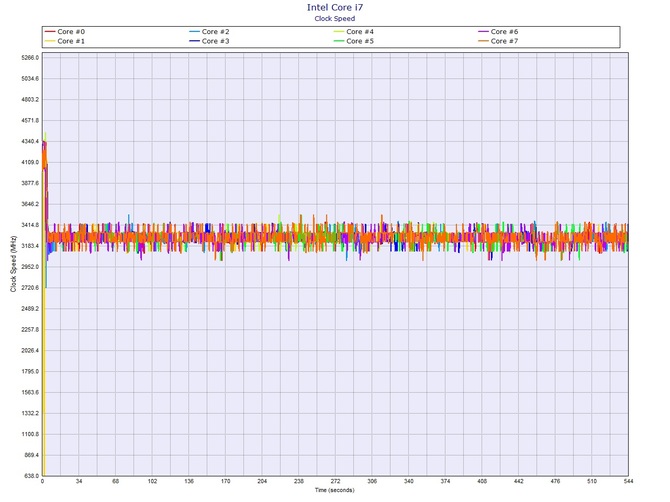The width and height of the screenshot is (670, 502).
Task: Click the 2257.8 y-axis value
Action: [x=30, y=330]
